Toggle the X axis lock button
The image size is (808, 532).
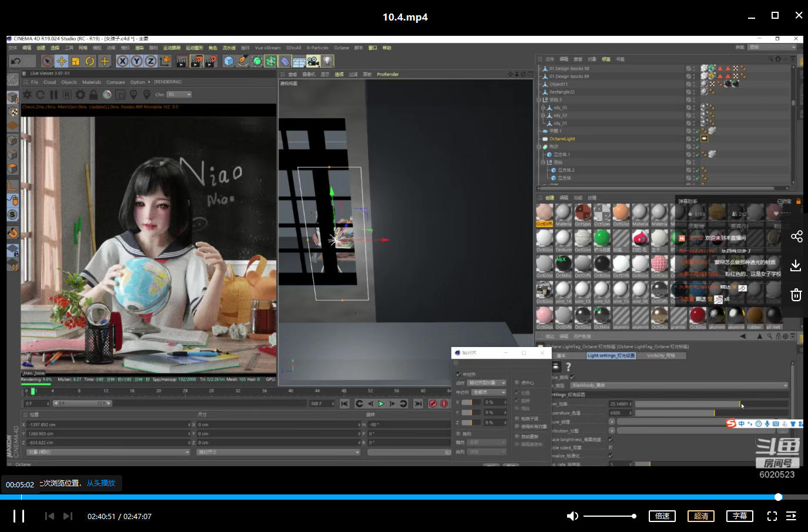(122, 61)
